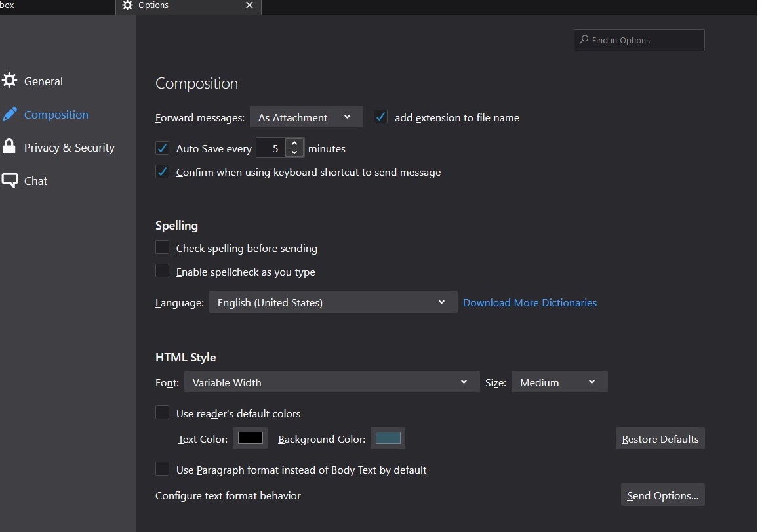Expand the spelling Language dropdown
Viewport: 764px width, 532px height.
pos(332,302)
